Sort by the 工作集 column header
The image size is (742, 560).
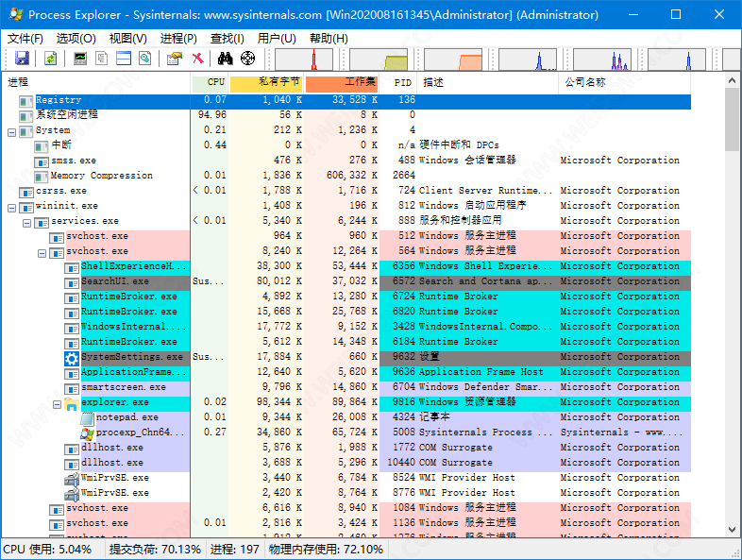click(x=342, y=82)
